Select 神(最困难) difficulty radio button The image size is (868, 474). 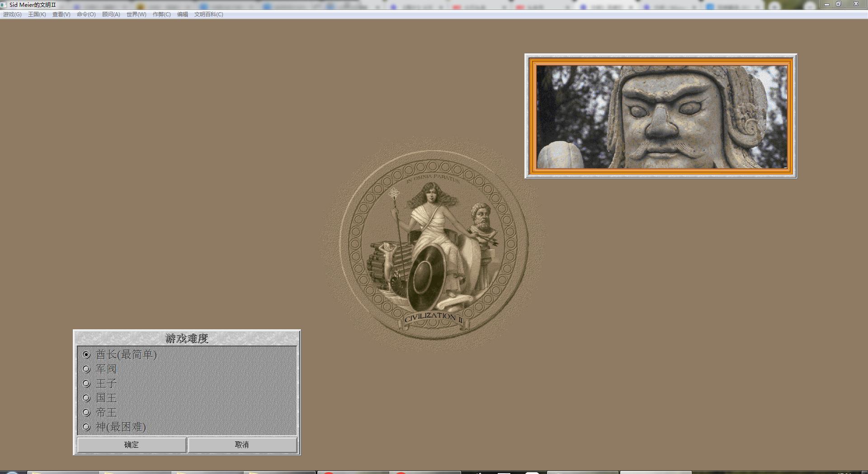coord(87,427)
